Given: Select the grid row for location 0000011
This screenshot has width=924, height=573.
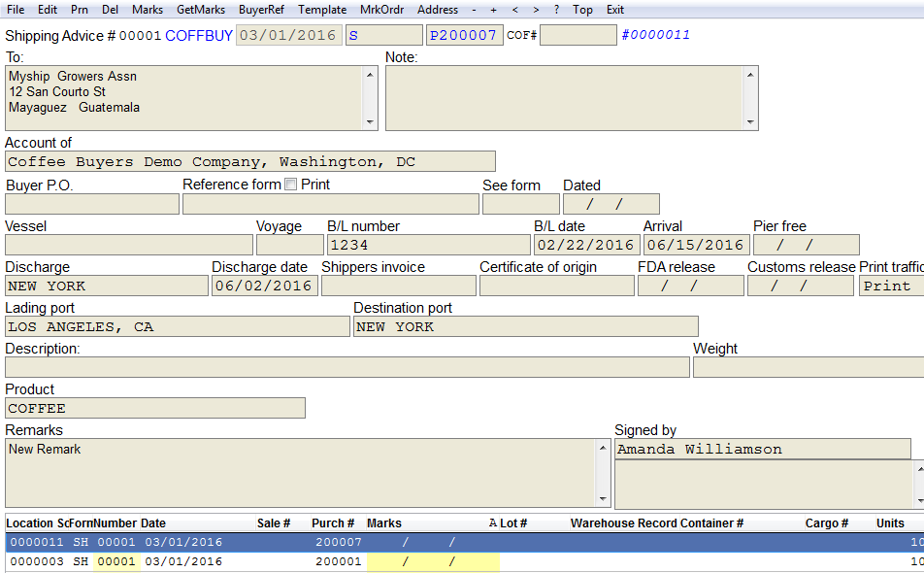Looking at the screenshot, I should coord(464,542).
